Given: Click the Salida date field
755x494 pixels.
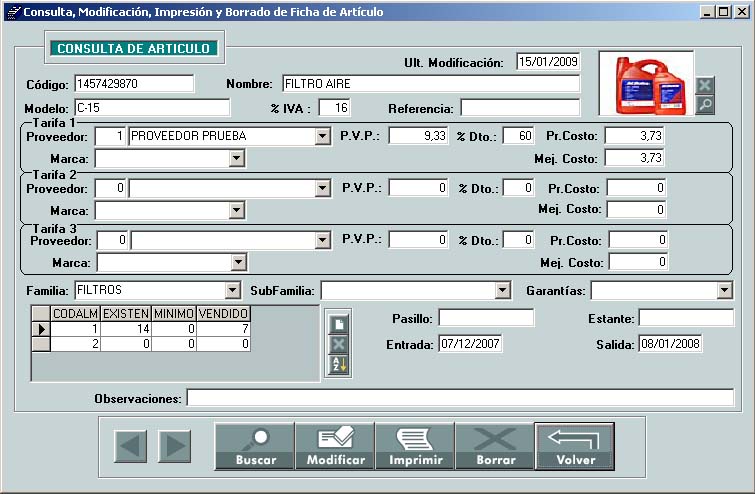Looking at the screenshot, I should [670, 344].
